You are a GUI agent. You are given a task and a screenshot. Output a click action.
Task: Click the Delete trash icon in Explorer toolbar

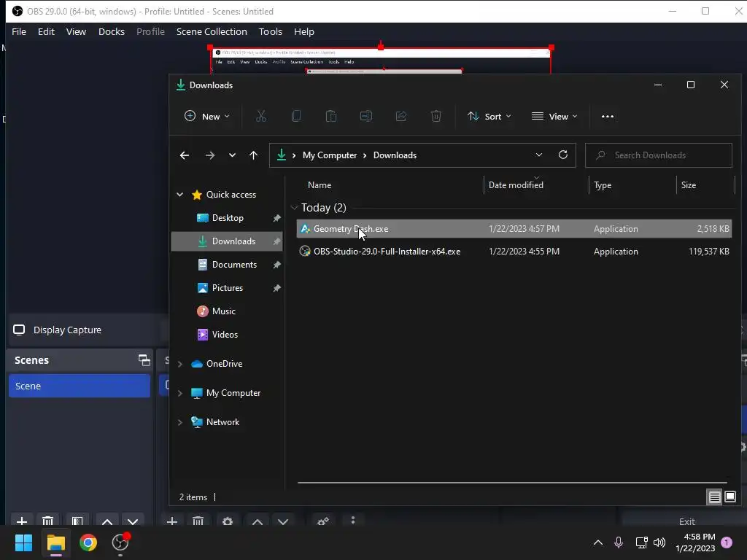436,116
